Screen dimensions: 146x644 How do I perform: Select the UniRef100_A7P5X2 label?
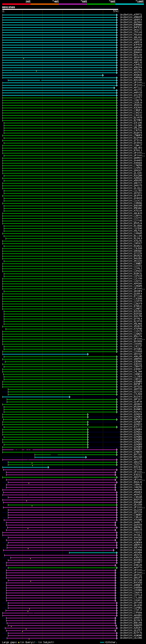pos(131,65)
